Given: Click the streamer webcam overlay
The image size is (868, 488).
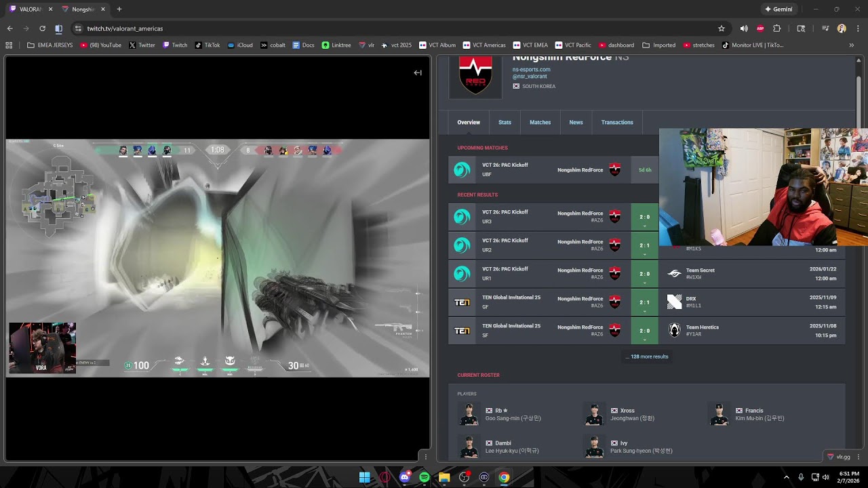Looking at the screenshot, I should tap(764, 187).
